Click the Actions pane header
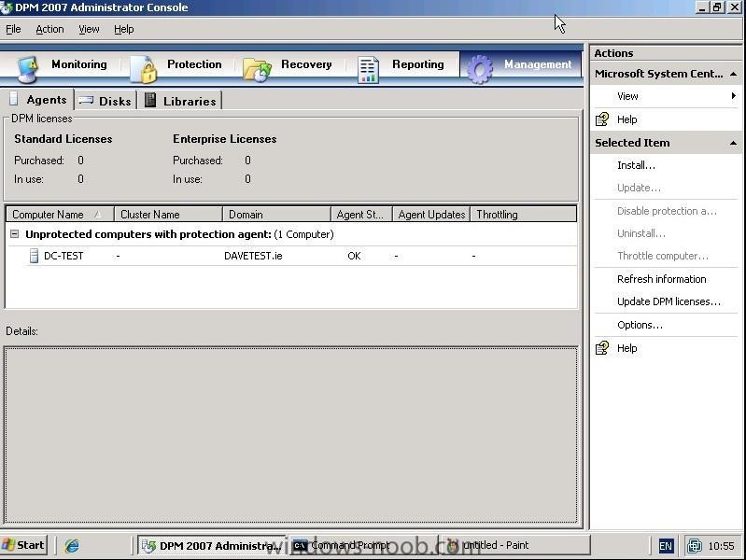Screen dimensions: 746x560 [x=666, y=53]
